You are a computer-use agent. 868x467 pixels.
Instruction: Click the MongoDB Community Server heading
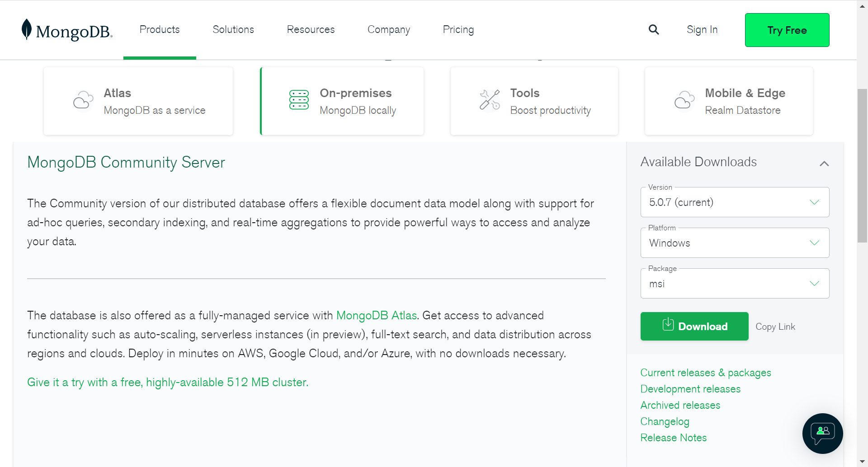[126, 162]
